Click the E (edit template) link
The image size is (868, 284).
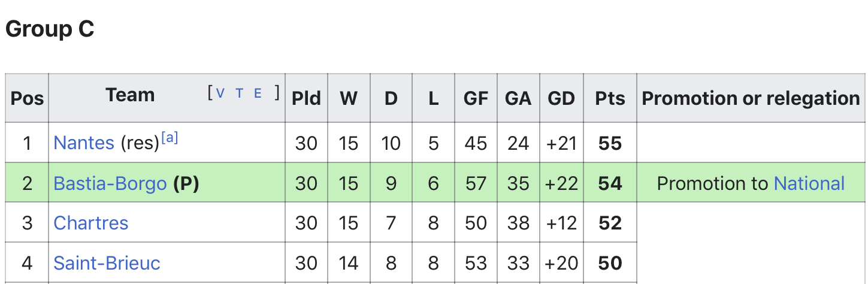(x=258, y=93)
